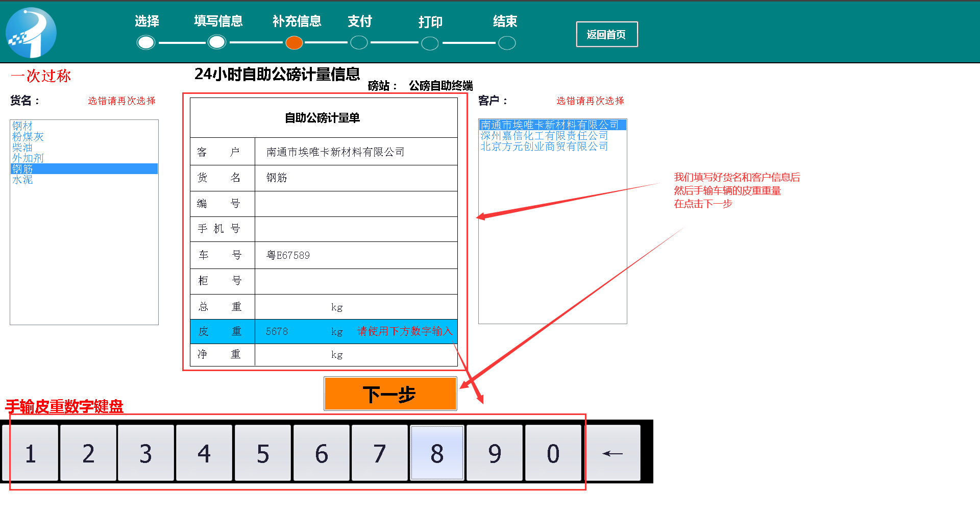Click the orange 补充信息 step circle
Screen dimensions: 980x513
click(x=294, y=42)
